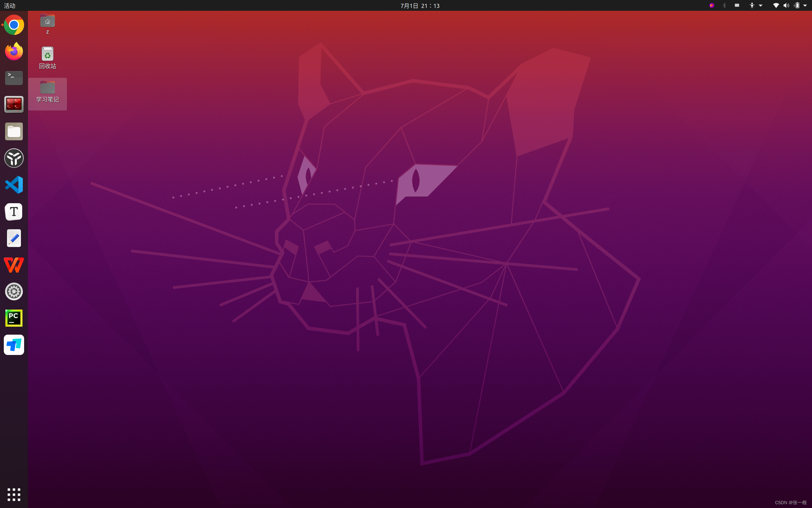The width and height of the screenshot is (812, 508).
Task: Click the Wi-Fi indicator in top bar
Action: 776,5
